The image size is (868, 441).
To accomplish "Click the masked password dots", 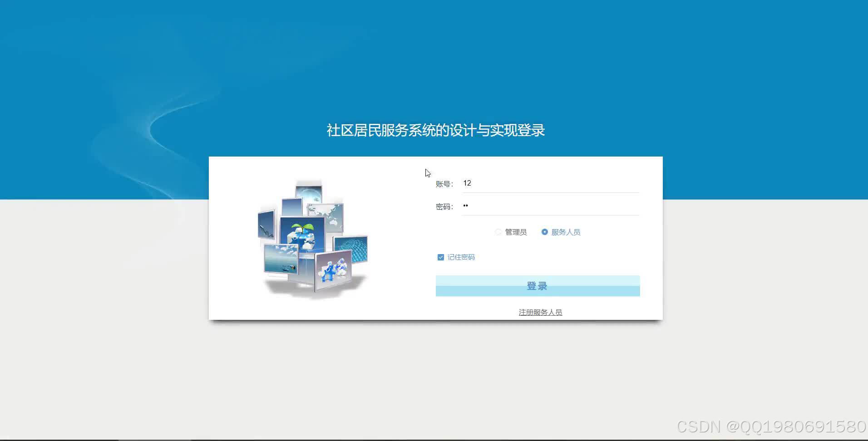I will 466,206.
